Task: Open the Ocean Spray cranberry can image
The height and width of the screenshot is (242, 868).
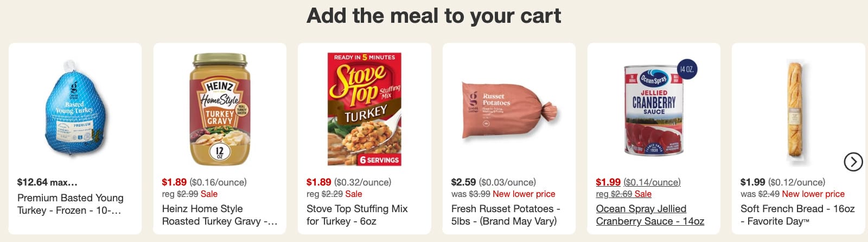Action: pyautogui.click(x=654, y=109)
